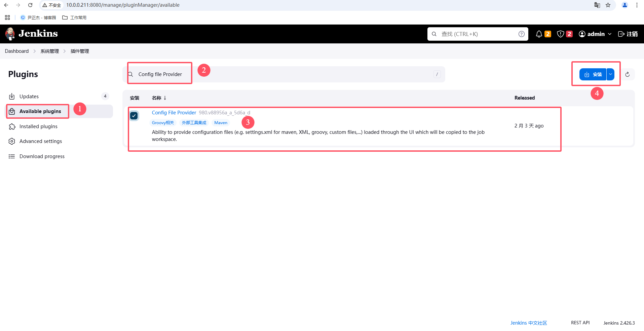The height and width of the screenshot is (331, 644).
Task: Filter by the Maven tag
Action: pyautogui.click(x=221, y=123)
